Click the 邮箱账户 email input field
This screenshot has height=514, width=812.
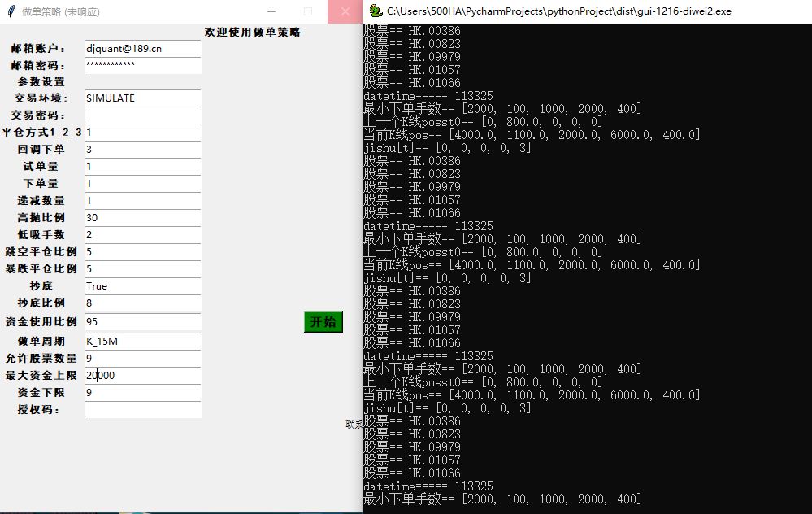[142, 49]
